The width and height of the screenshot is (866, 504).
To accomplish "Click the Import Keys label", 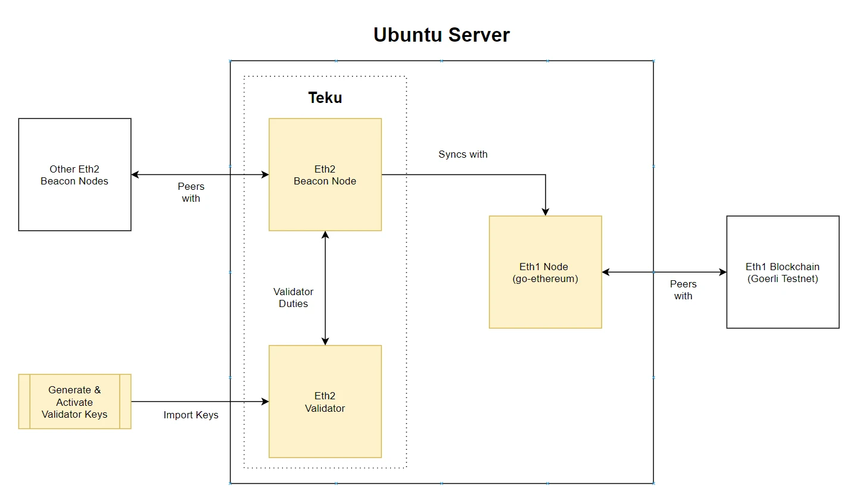I will pos(191,415).
